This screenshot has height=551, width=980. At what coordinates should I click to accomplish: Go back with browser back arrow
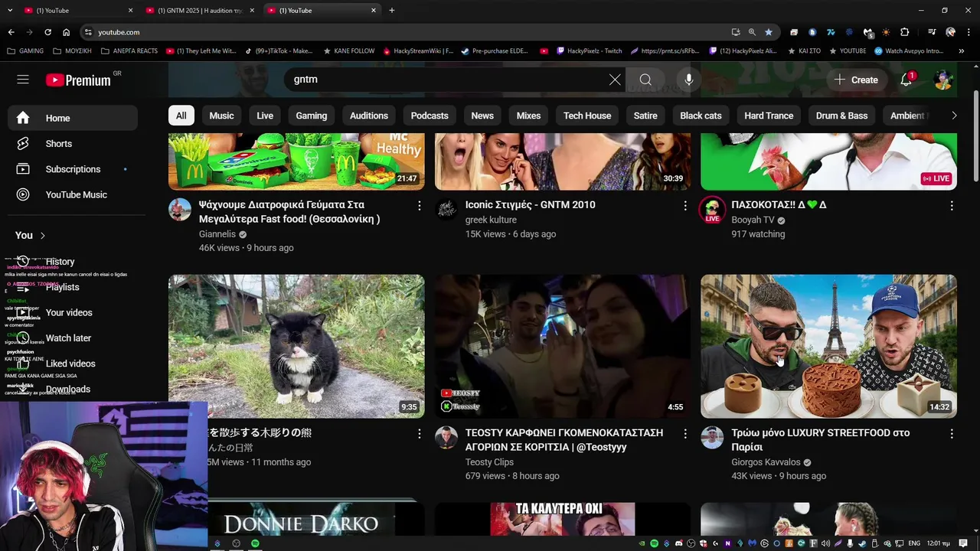point(11,32)
